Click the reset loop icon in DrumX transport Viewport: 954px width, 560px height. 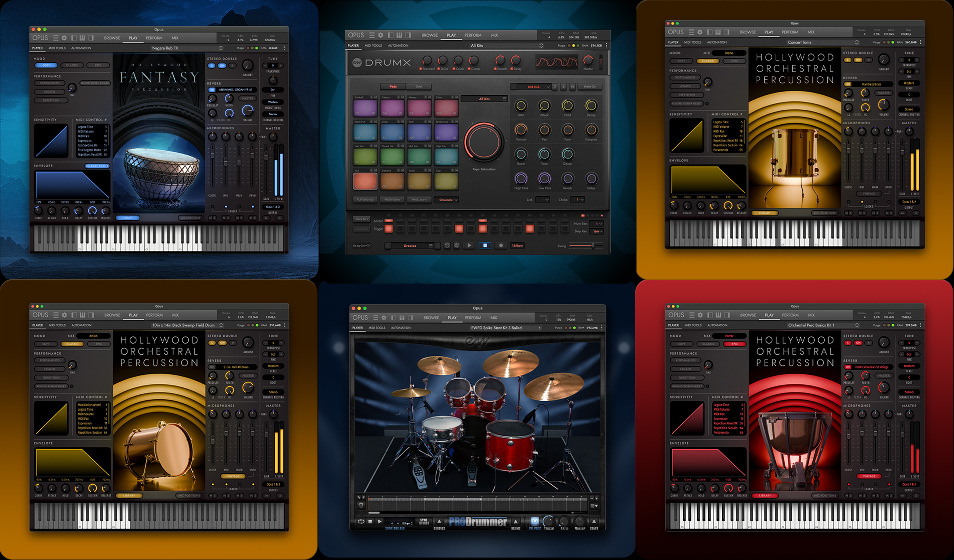pyautogui.click(x=447, y=245)
